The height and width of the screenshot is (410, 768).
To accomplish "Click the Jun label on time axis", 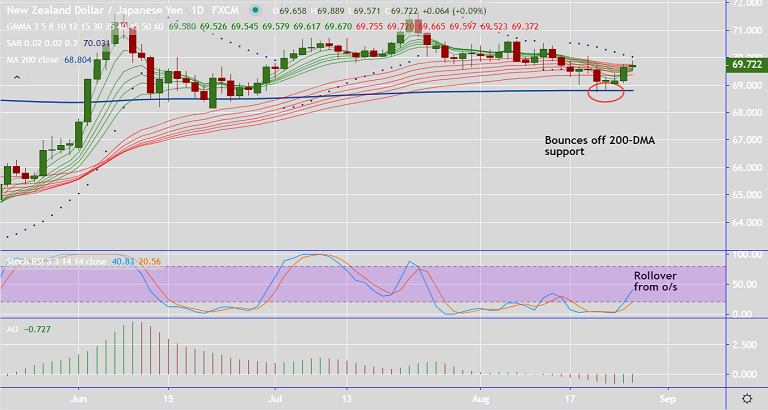I will [78, 399].
